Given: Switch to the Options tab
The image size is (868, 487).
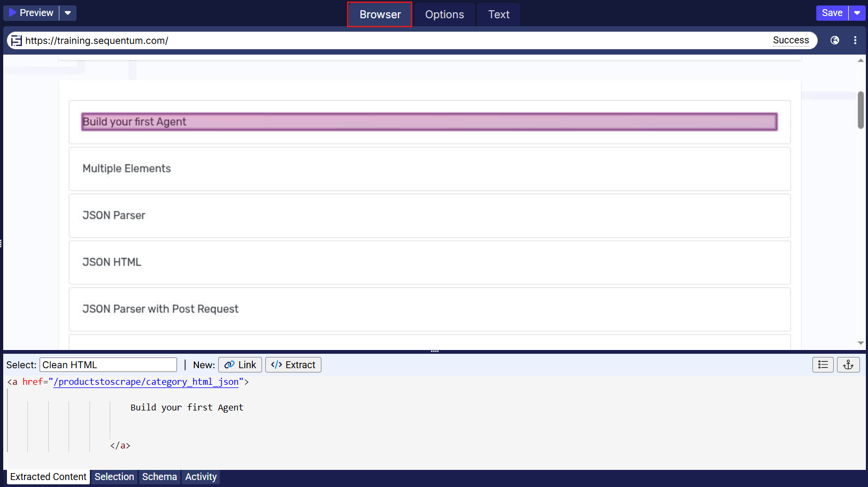Looking at the screenshot, I should tap(444, 14).
